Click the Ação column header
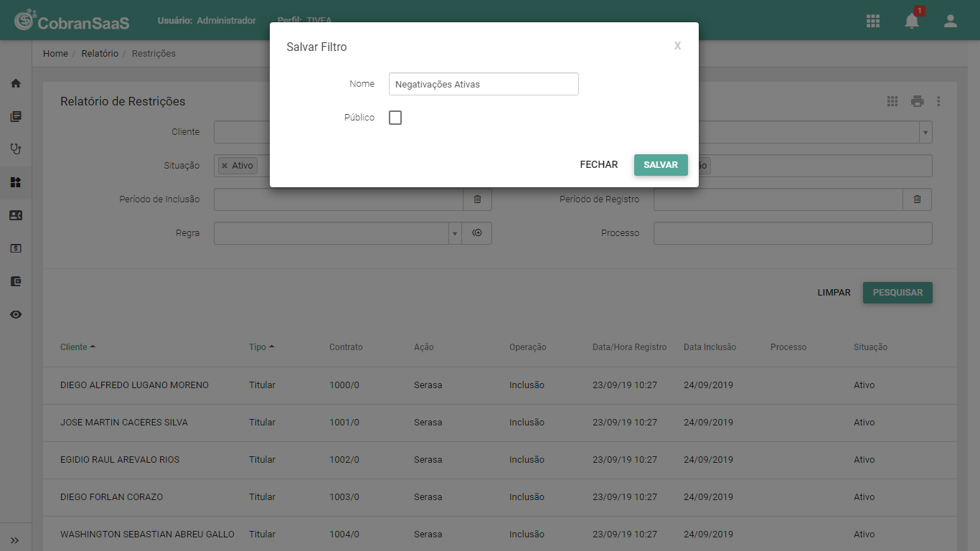Viewport: 980px width, 551px height. (x=424, y=347)
